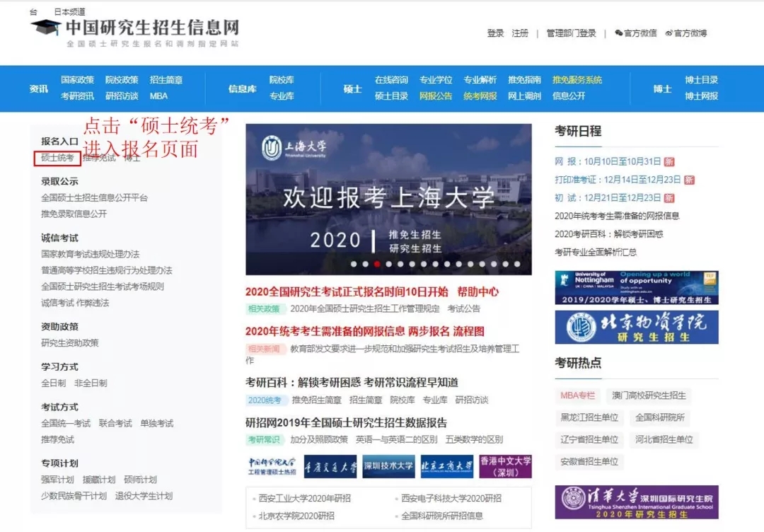Viewport: 764px width, 532px height.
Task: Open 研招网2019年全国硕士研究生招生数据报告 headline
Action: point(346,422)
